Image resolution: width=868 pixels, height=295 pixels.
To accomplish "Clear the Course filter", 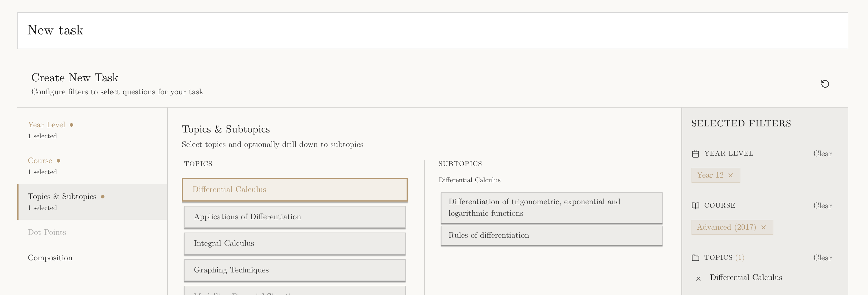I will point(822,206).
